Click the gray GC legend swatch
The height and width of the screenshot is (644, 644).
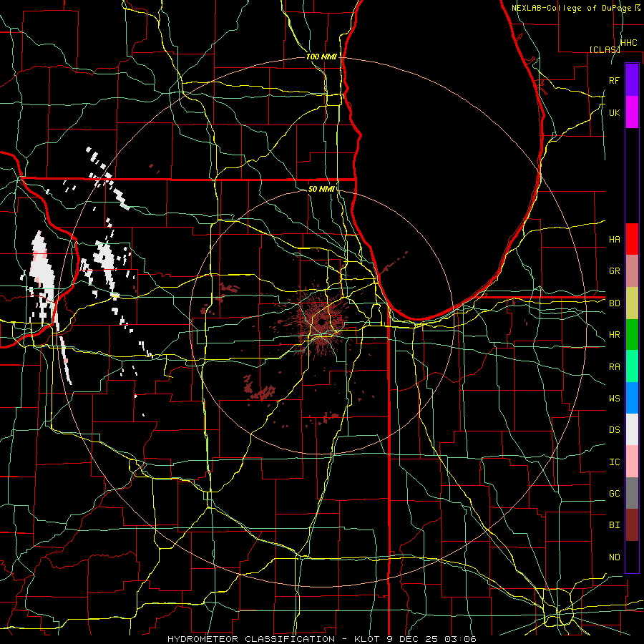[x=632, y=493]
